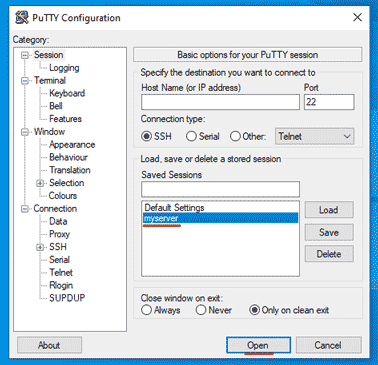Select the SSH category label in tree
The image size is (378, 365).
[58, 247]
